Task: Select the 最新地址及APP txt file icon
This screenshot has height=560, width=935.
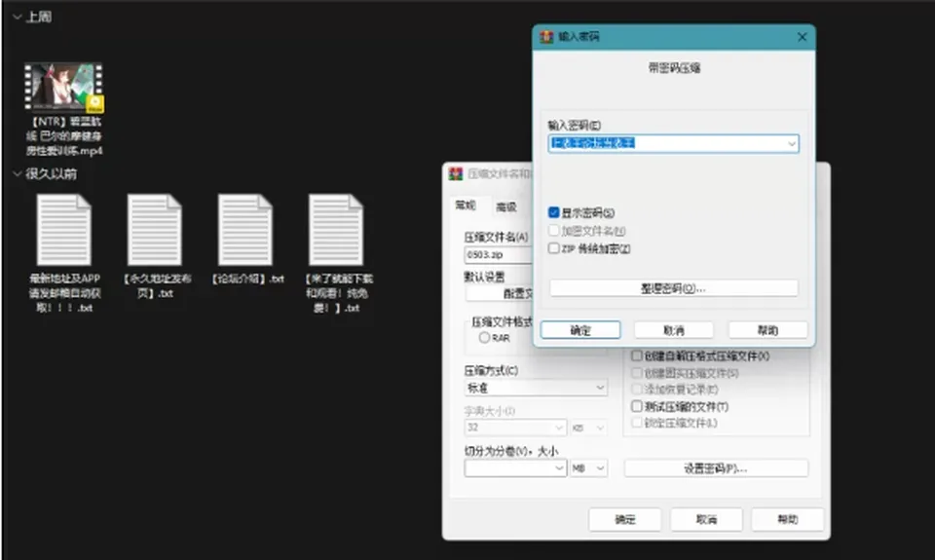Action: 64,230
